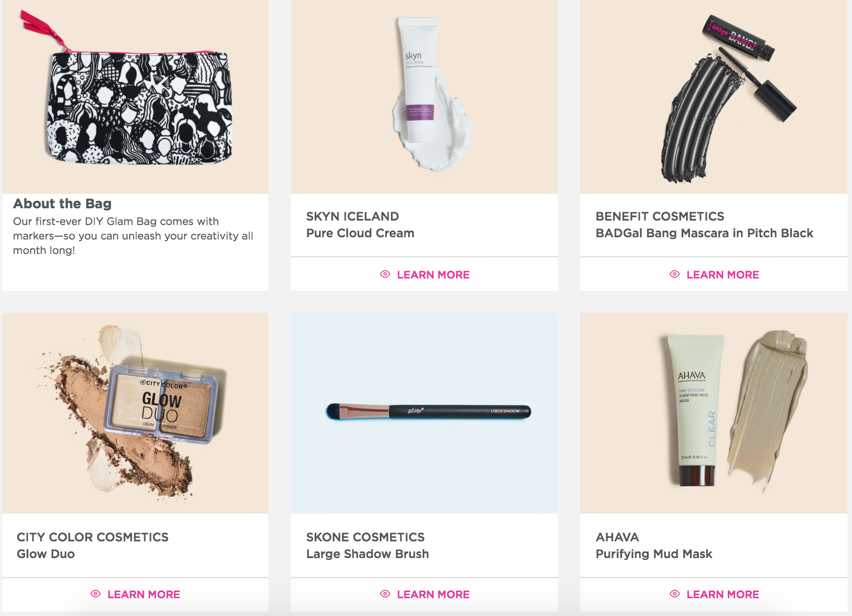852x616 pixels.
Task: Click eye icon under Benefit BADGal mascara
Action: [674, 274]
